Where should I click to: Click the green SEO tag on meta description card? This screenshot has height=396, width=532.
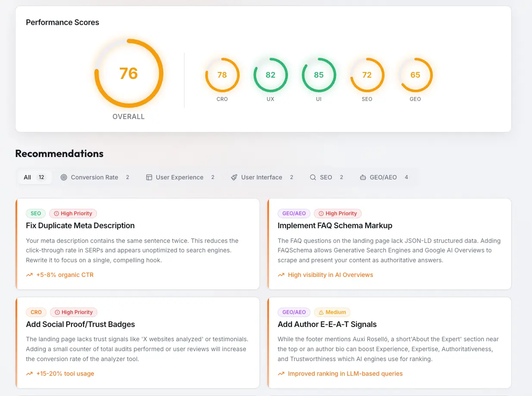coord(36,214)
